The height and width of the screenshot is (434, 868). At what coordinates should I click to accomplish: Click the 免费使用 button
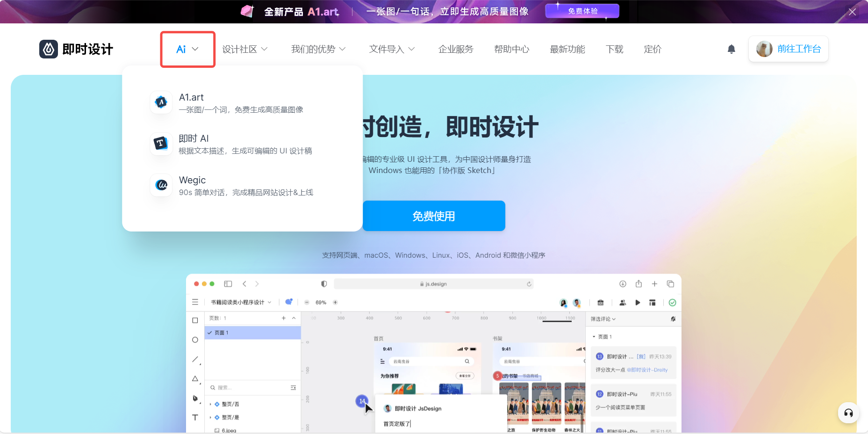click(x=434, y=216)
